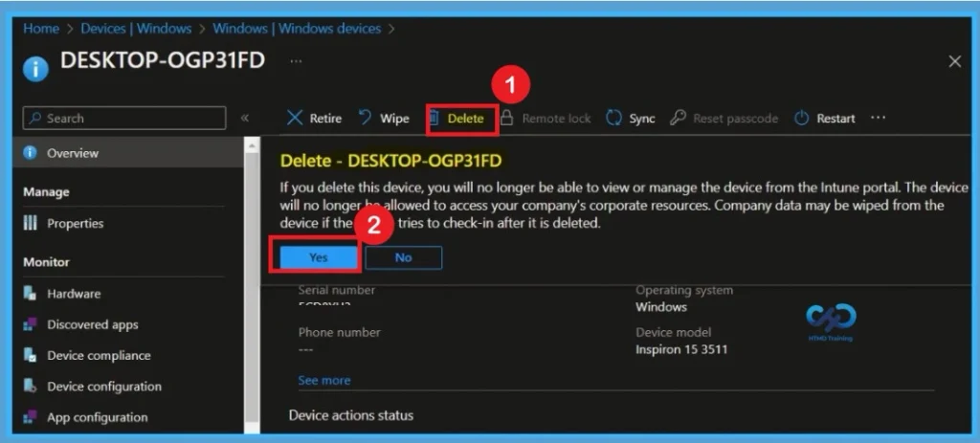Click the Wipe label in toolbar

(395, 118)
